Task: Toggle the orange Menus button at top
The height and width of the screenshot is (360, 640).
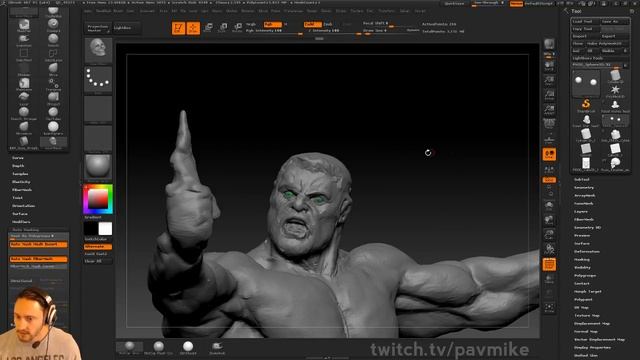Action: point(516,4)
